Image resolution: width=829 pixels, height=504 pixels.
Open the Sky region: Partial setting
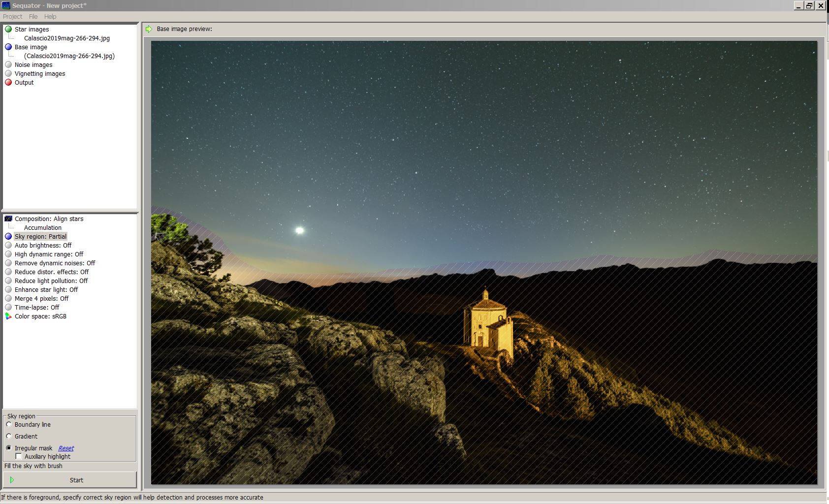(40, 237)
